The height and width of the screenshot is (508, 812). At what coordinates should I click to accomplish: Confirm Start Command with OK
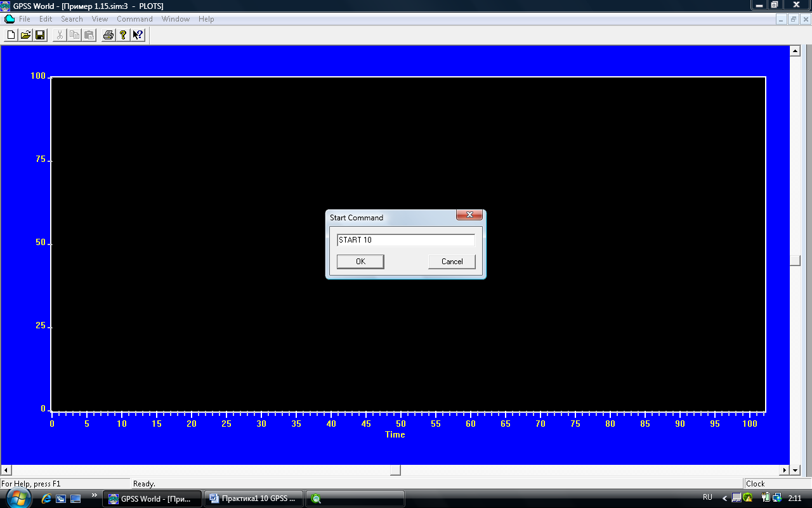(x=360, y=262)
